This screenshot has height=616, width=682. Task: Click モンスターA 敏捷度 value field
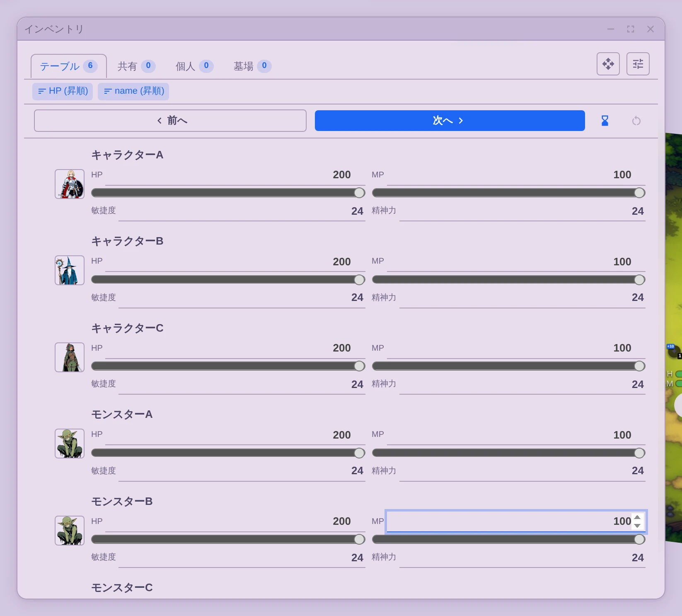point(242,471)
